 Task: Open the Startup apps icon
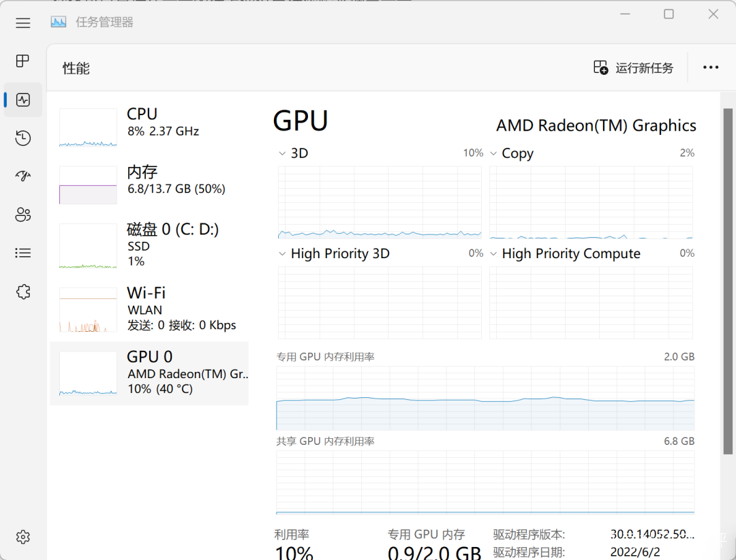point(23,176)
